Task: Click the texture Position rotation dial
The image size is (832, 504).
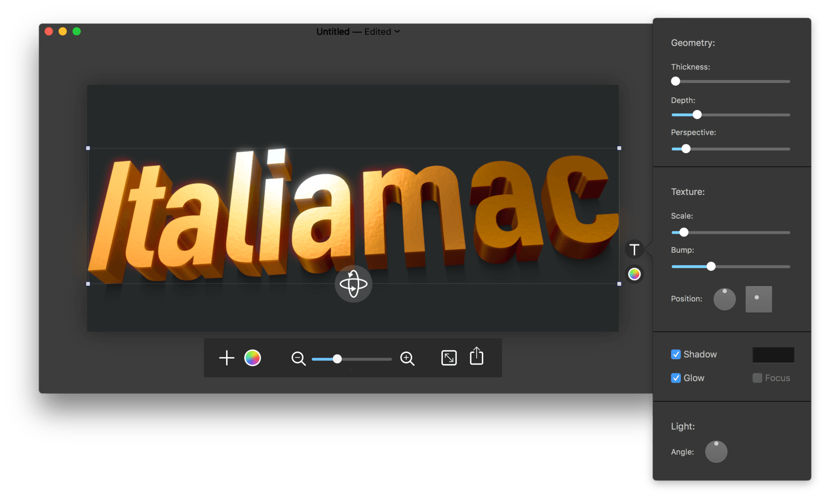Action: point(725,299)
